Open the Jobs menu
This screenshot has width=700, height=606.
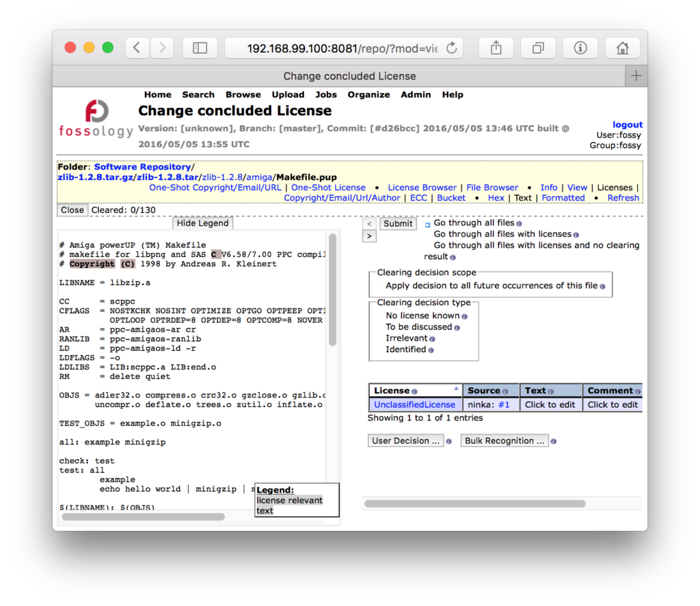click(x=326, y=94)
